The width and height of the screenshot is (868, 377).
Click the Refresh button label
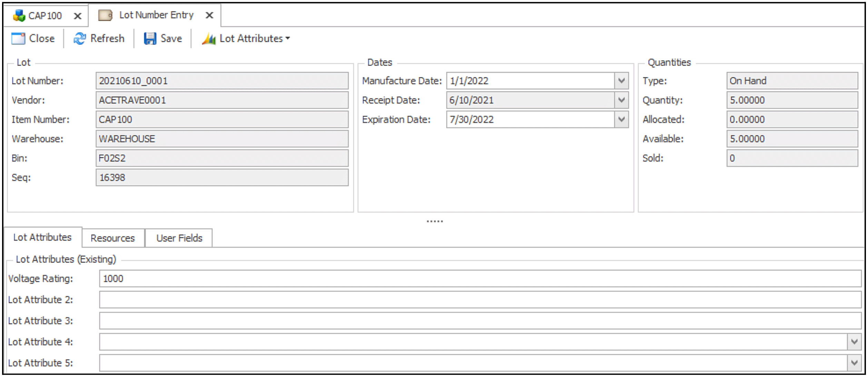click(107, 38)
